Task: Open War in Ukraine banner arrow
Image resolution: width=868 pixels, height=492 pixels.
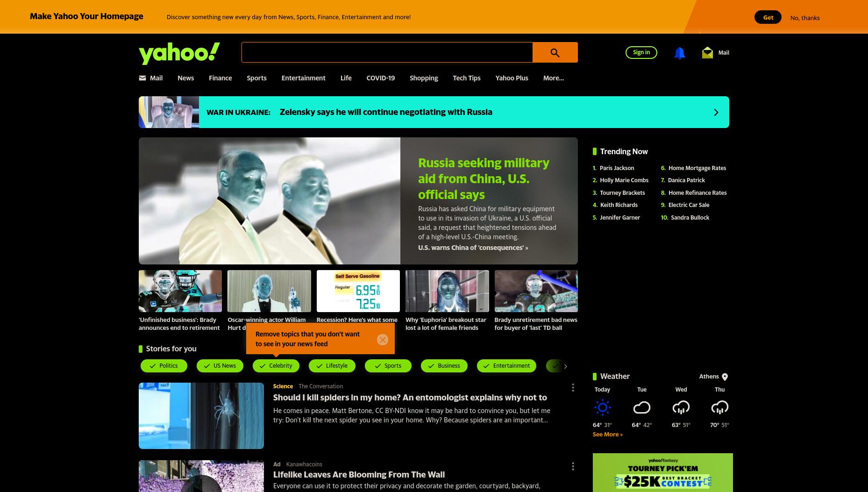Action: coord(716,112)
